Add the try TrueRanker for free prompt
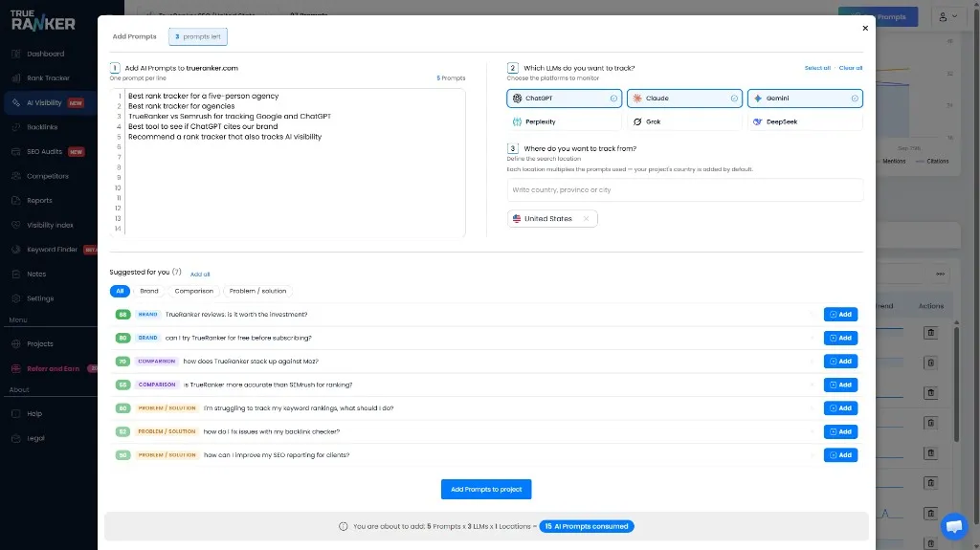This screenshot has height=550, width=980. 840,338
